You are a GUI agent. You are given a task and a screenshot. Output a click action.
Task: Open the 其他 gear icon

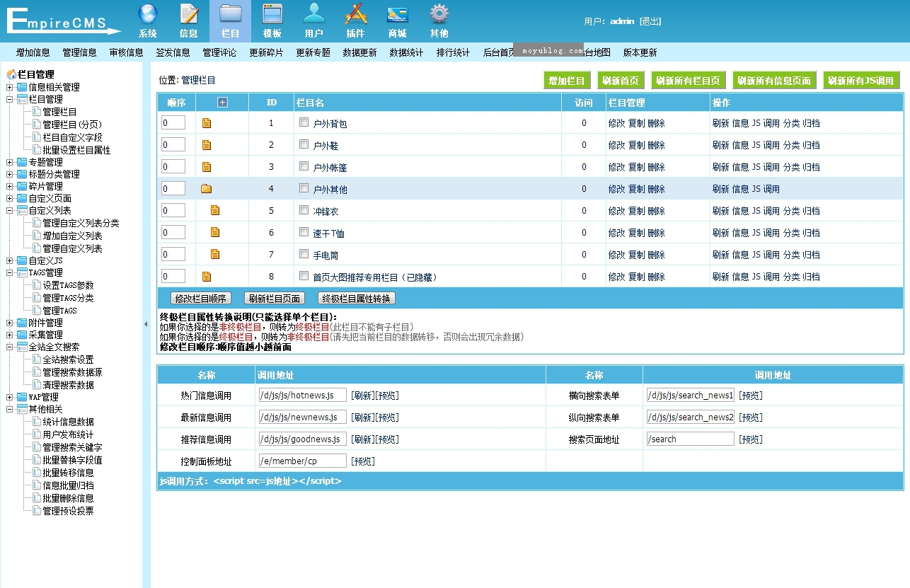pos(439,14)
